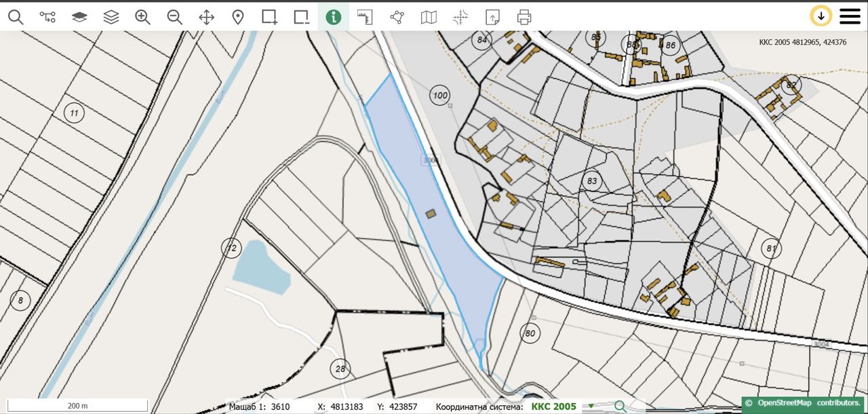
Task: Select the polygon drawing nodes tool
Action: pos(397,17)
